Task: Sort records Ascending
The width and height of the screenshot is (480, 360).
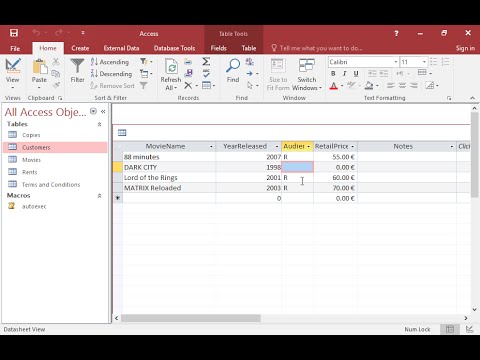Action: click(x=110, y=62)
